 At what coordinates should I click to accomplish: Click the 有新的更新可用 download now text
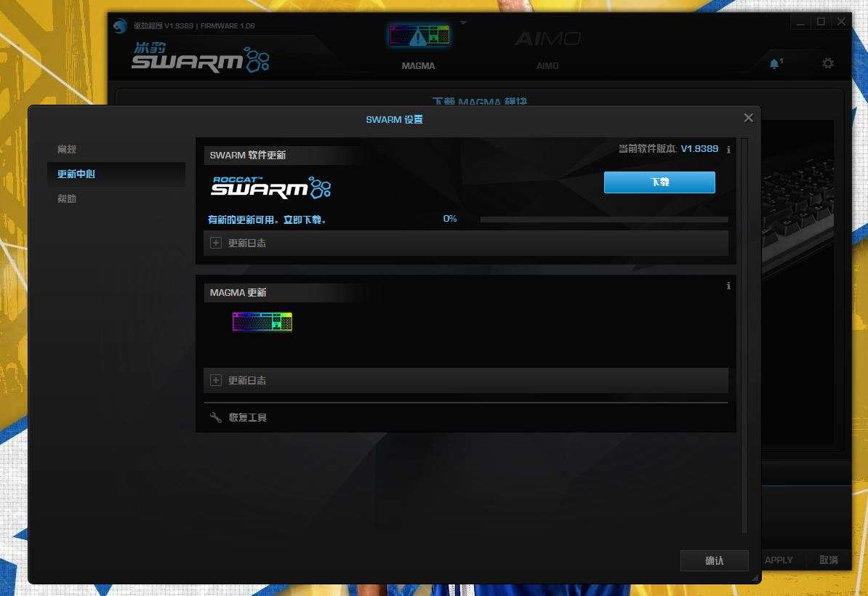pyautogui.click(x=267, y=220)
